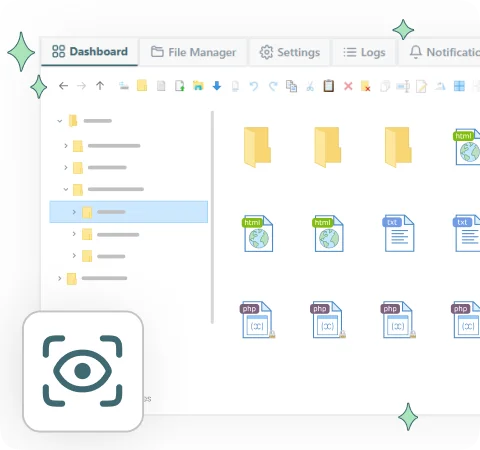
Task: Click the red X delete icon
Action: point(348,86)
